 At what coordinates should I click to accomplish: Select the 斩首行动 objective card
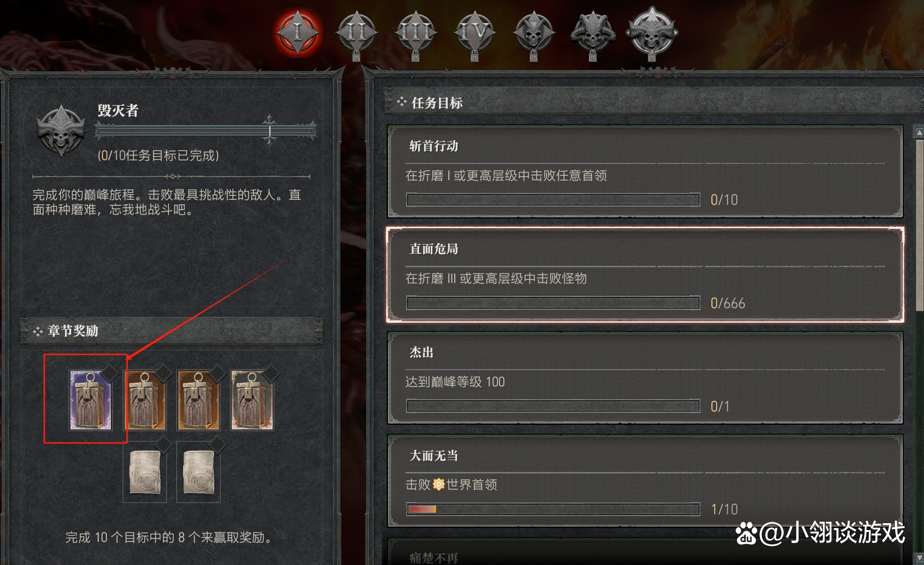pos(645,171)
